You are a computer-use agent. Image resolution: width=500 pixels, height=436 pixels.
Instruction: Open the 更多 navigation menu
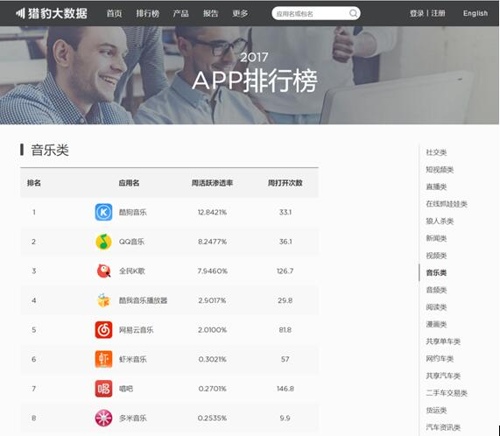point(240,13)
